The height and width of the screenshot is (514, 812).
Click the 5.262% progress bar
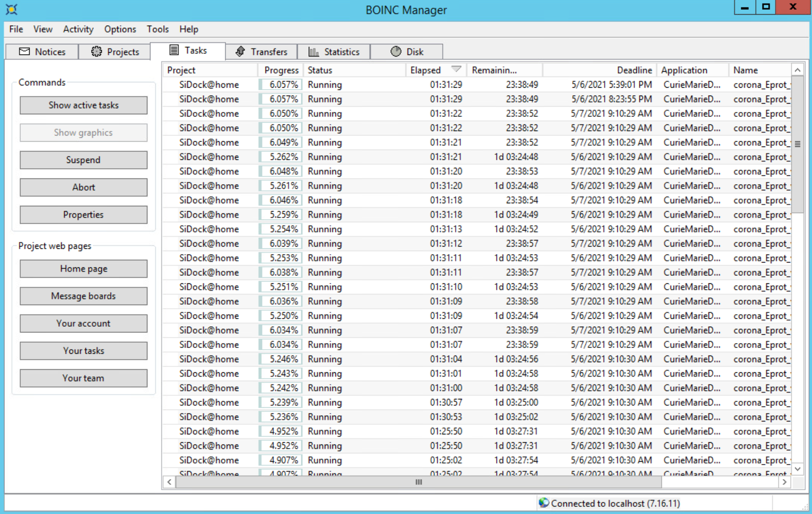pyautogui.click(x=281, y=157)
